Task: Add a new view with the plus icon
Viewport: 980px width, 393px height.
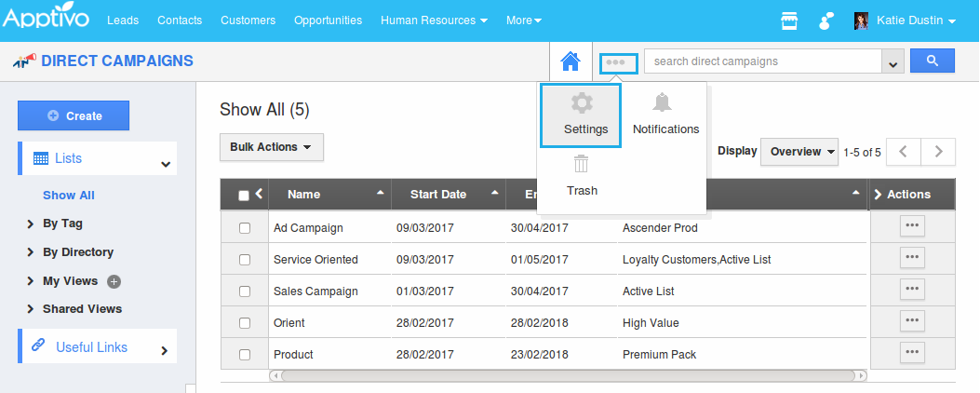Action: 114,281
